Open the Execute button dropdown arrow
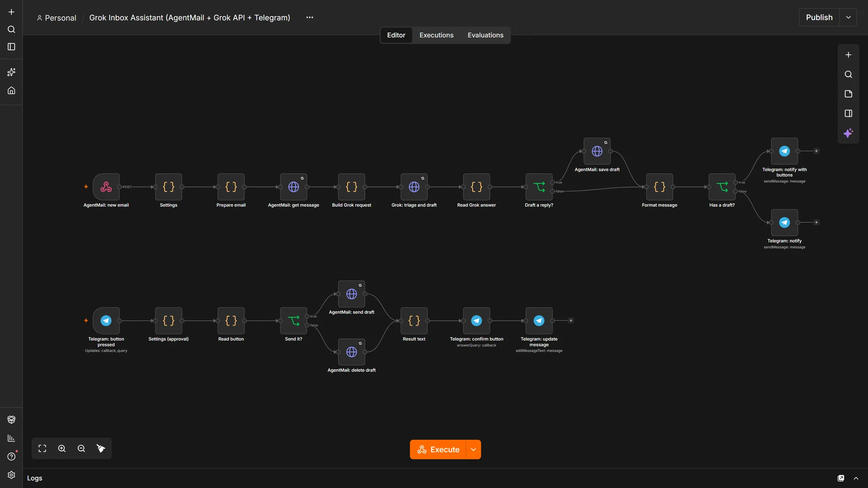This screenshot has width=868, height=488. coord(474,449)
